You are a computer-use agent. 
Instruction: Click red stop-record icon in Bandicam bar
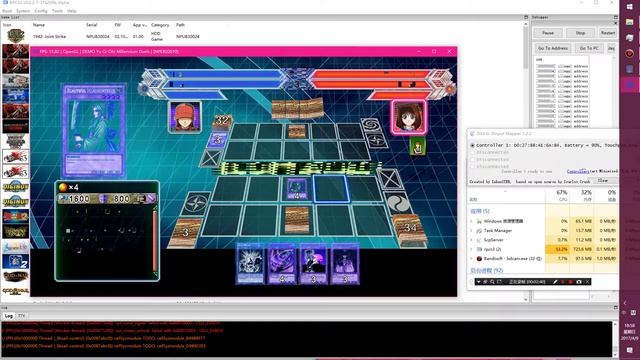571,282
